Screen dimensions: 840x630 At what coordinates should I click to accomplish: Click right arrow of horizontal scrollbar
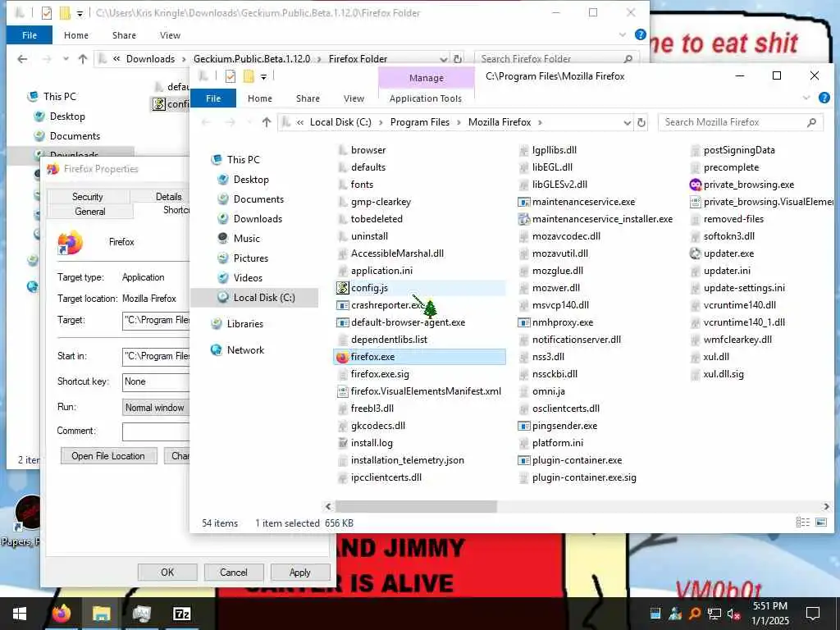(827, 506)
